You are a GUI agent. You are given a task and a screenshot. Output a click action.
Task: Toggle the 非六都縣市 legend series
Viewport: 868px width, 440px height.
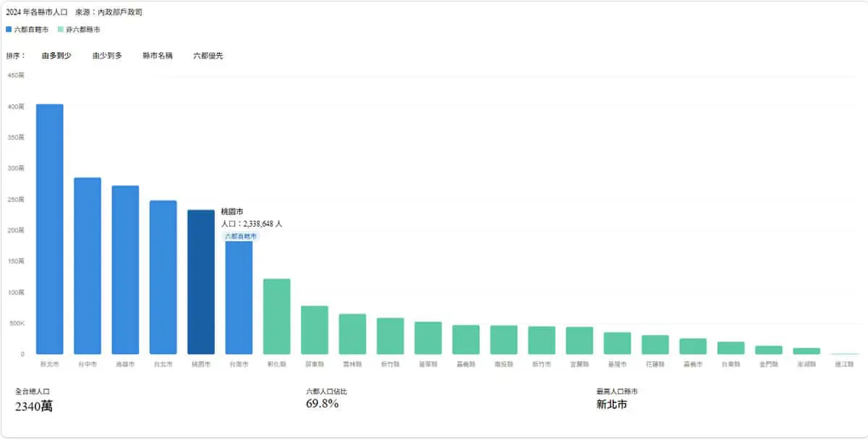tap(79, 30)
